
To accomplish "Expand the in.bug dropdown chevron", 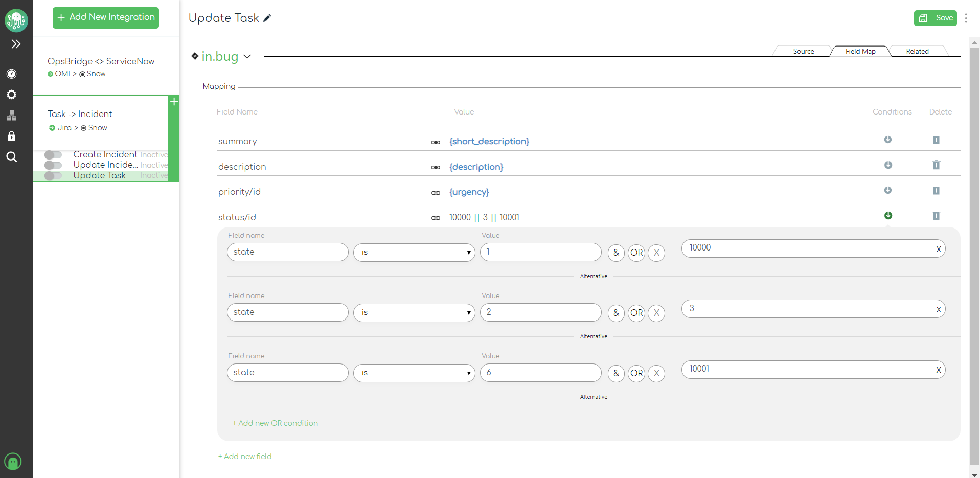I will pyautogui.click(x=247, y=56).
